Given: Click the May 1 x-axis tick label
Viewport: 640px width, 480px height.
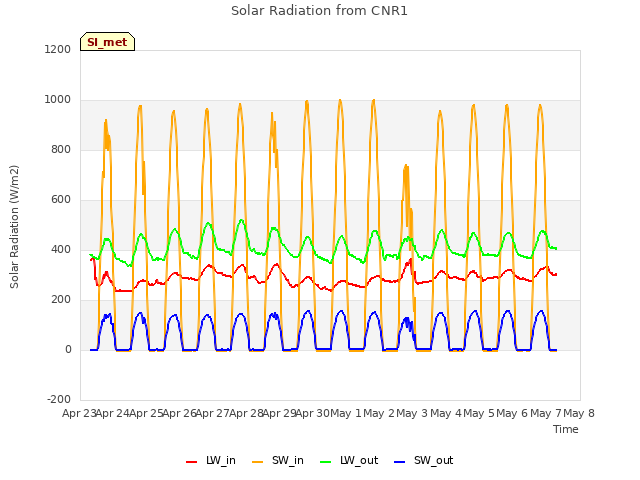Looking at the screenshot, I should (346, 413).
